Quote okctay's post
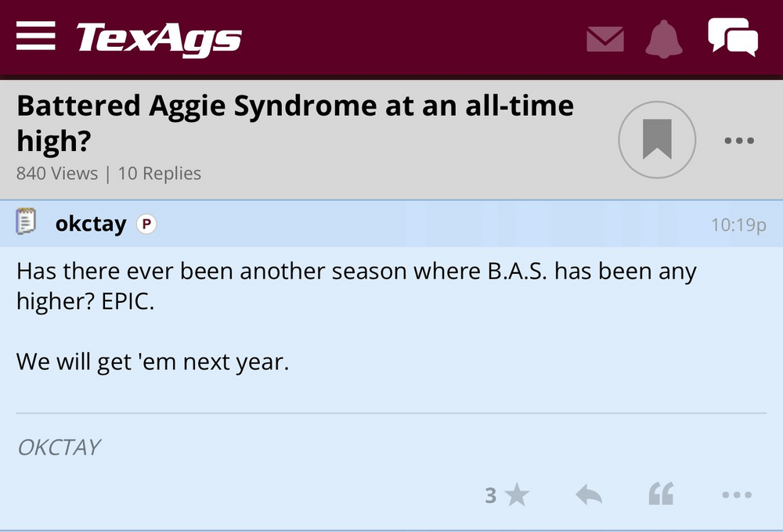 [x=661, y=494]
